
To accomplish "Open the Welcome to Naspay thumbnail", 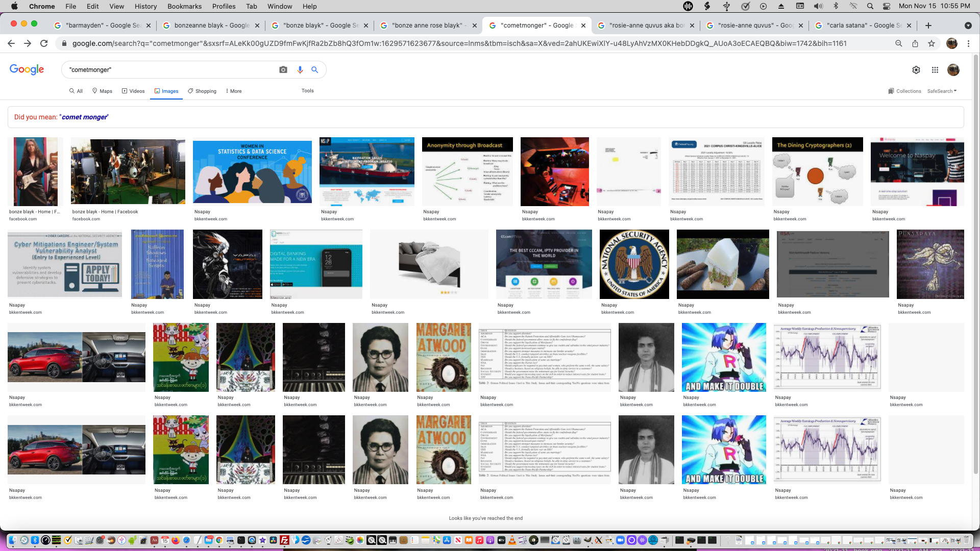I will pos(917,171).
